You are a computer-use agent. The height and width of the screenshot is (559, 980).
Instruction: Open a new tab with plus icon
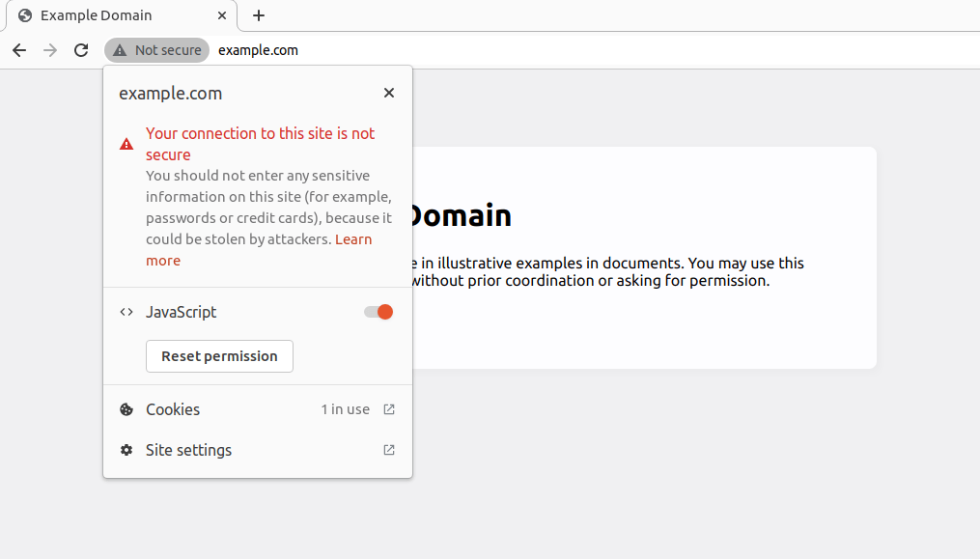click(259, 15)
